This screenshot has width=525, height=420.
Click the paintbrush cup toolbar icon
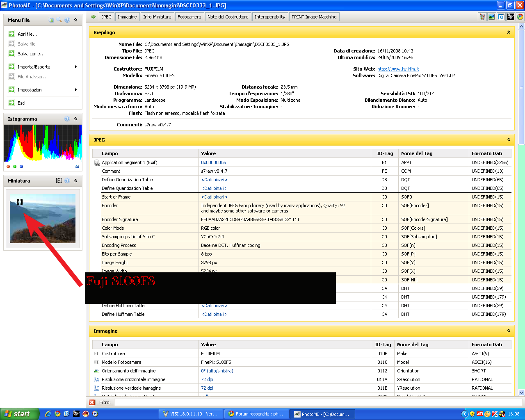point(482,17)
